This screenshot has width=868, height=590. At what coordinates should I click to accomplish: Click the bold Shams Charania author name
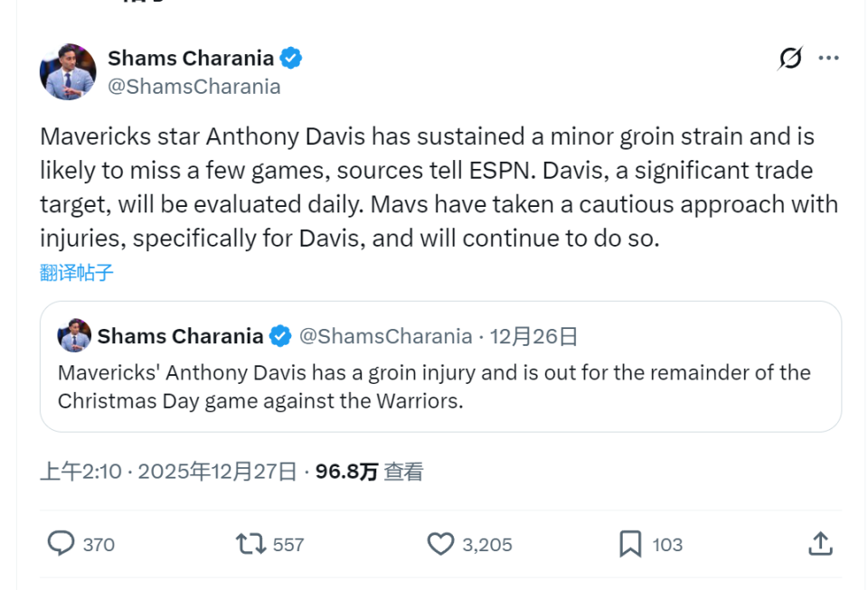point(191,59)
